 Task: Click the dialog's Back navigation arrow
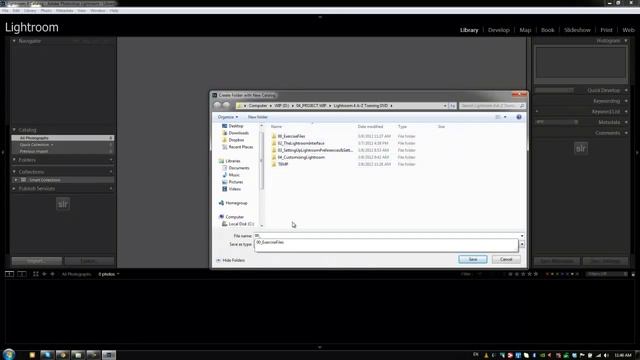(x=217, y=105)
